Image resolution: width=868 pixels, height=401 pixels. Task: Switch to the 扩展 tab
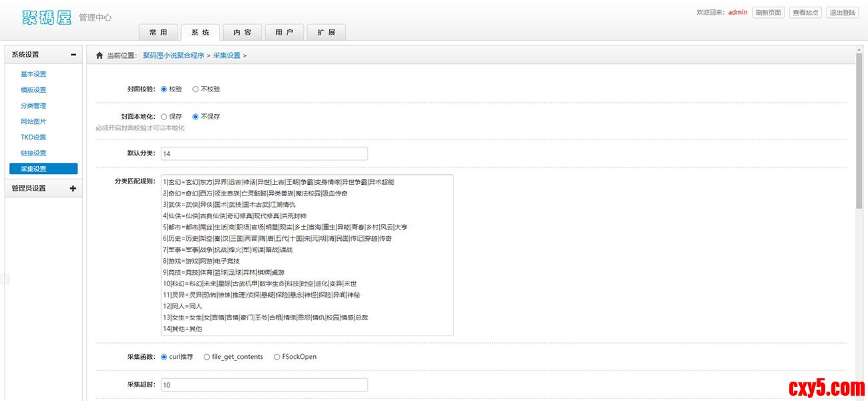tap(327, 32)
